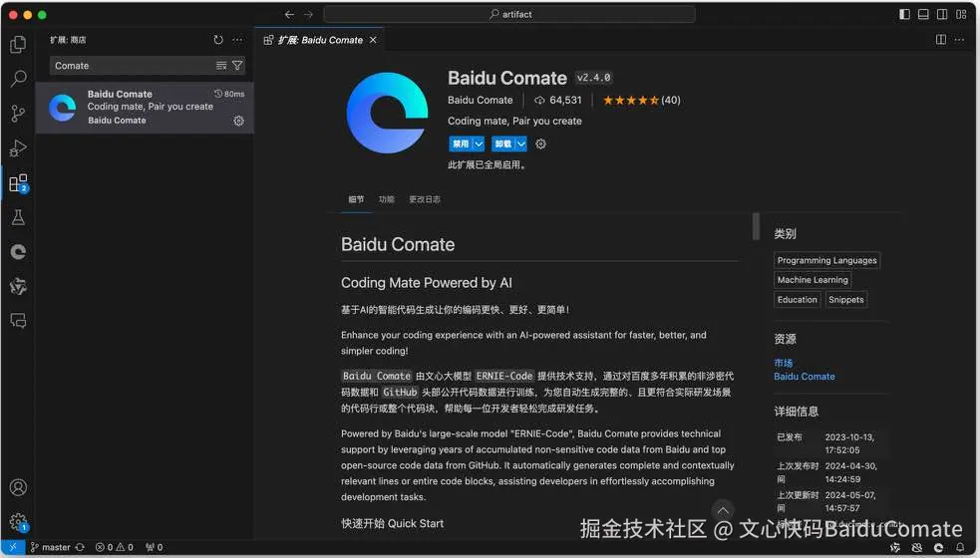The height and width of the screenshot is (558, 980).
Task: Click the artifact command center search bar
Action: point(509,14)
